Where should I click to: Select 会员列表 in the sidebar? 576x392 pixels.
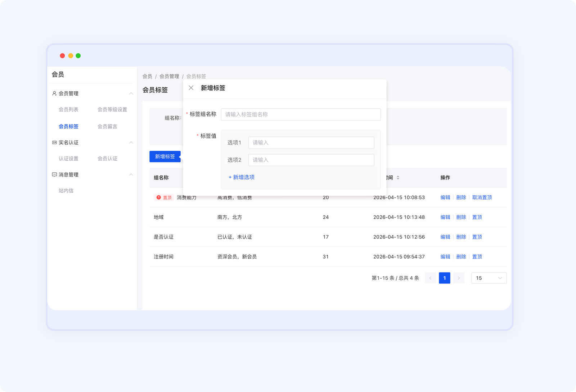pyautogui.click(x=69, y=109)
